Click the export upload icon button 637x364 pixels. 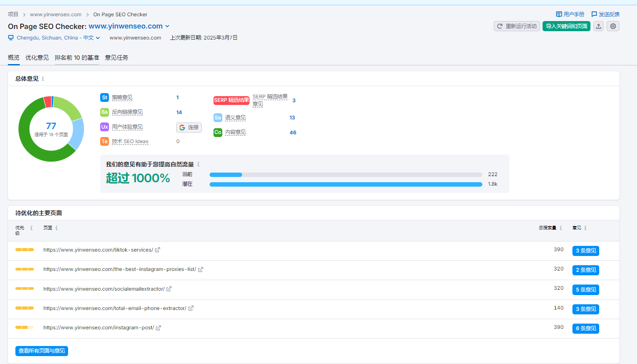[x=598, y=26]
